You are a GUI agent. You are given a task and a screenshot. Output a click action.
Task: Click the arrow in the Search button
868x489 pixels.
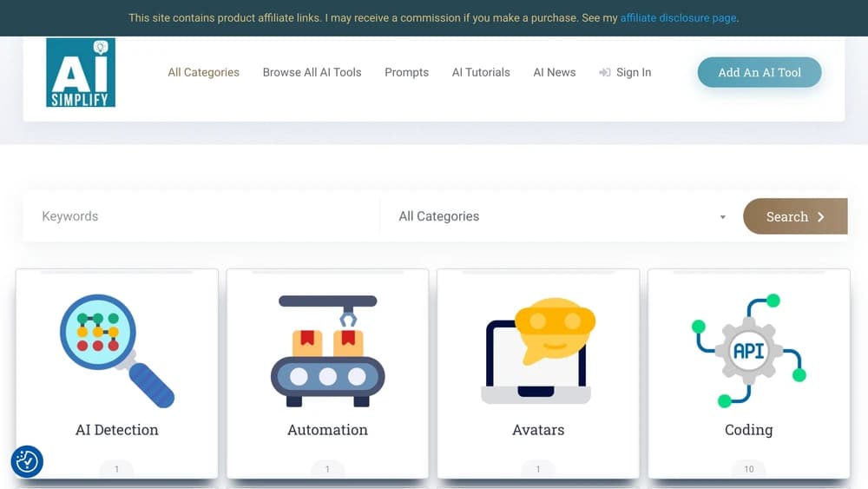tap(821, 216)
